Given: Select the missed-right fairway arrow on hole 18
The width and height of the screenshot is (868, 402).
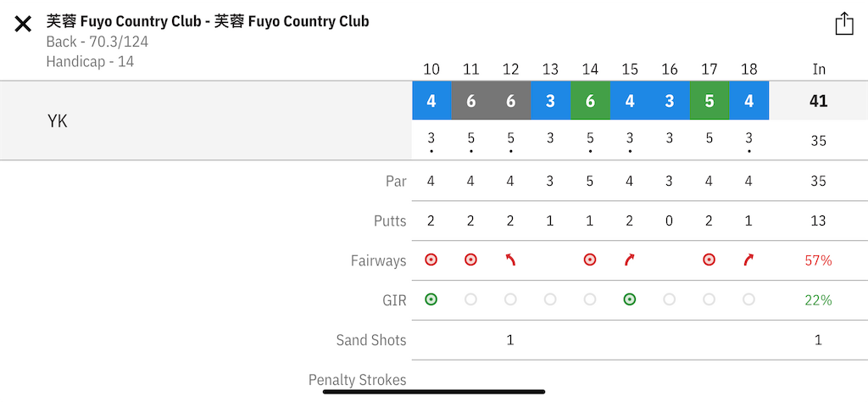Looking at the screenshot, I should [x=748, y=260].
